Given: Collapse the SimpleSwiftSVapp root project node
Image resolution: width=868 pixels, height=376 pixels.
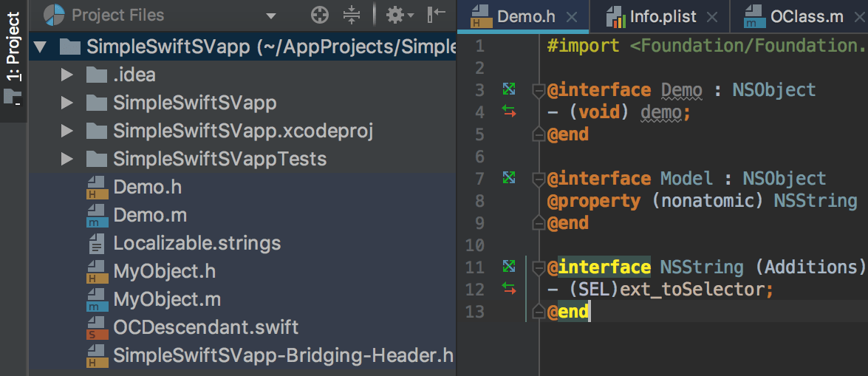Looking at the screenshot, I should click(39, 47).
